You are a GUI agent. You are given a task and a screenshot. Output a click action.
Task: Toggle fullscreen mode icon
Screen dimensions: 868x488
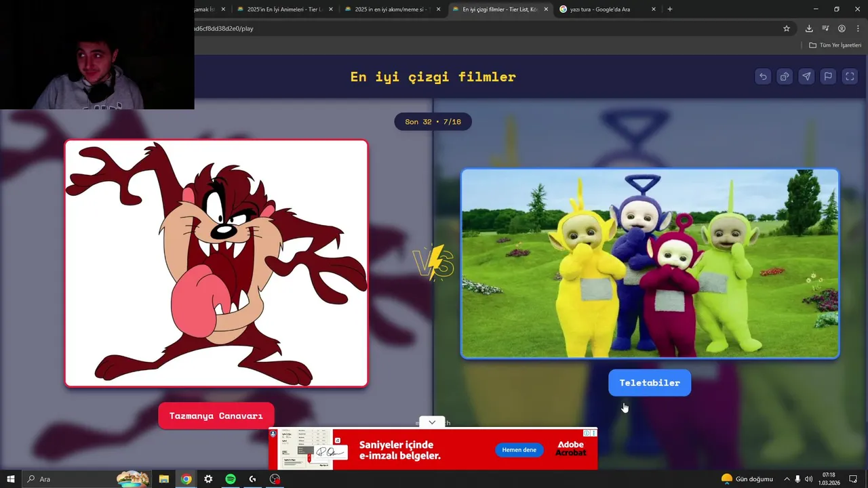[x=850, y=77]
